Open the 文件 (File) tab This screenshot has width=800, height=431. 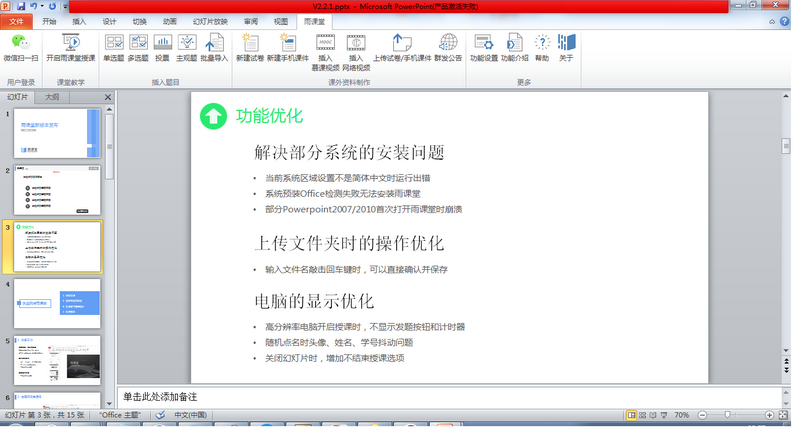(x=16, y=21)
